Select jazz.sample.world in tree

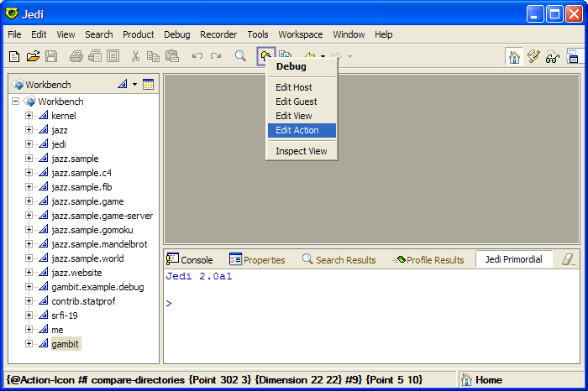[x=87, y=258]
